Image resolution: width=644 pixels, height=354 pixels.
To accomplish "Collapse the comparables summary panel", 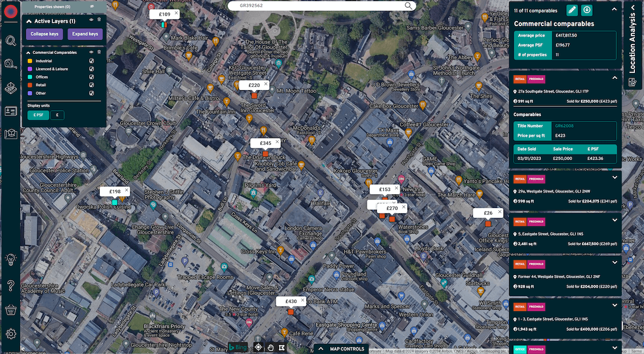I will [614, 10].
